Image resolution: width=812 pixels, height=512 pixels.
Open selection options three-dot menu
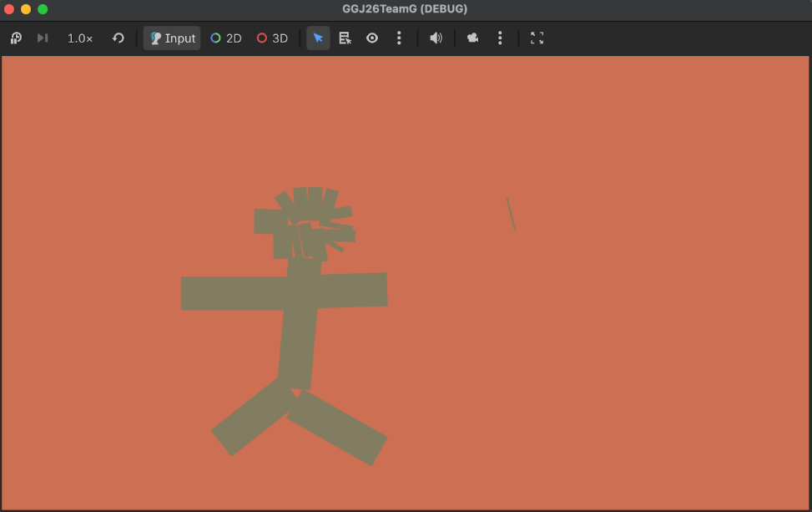(x=399, y=38)
